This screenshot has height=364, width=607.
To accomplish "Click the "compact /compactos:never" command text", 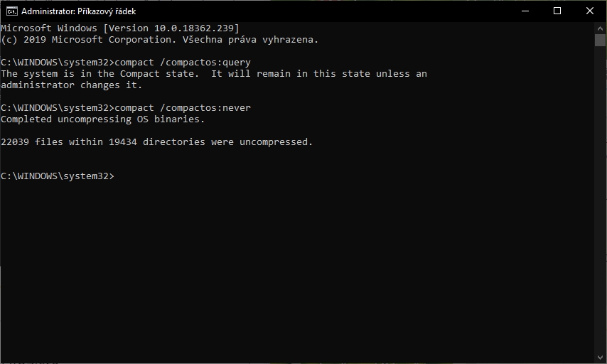I will point(183,108).
